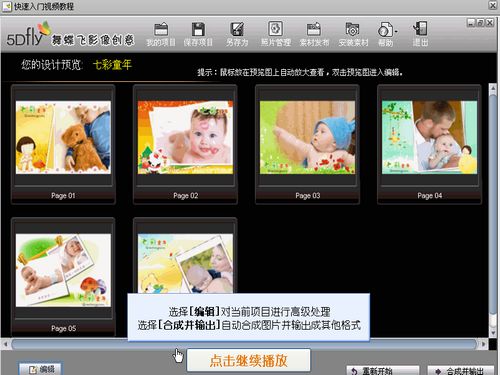This screenshot has height=375, width=500.
Task: Click the vertical scrollbar thumb
Action: click(493, 203)
